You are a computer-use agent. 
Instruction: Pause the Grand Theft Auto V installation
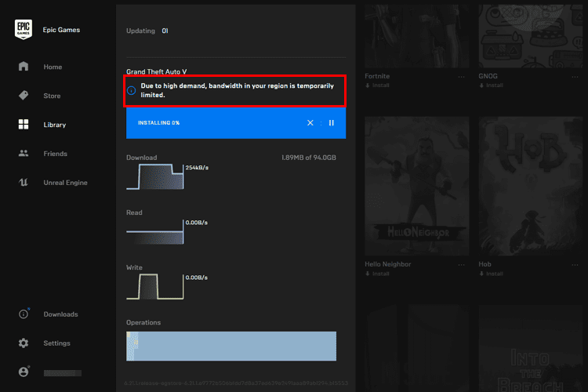(332, 122)
